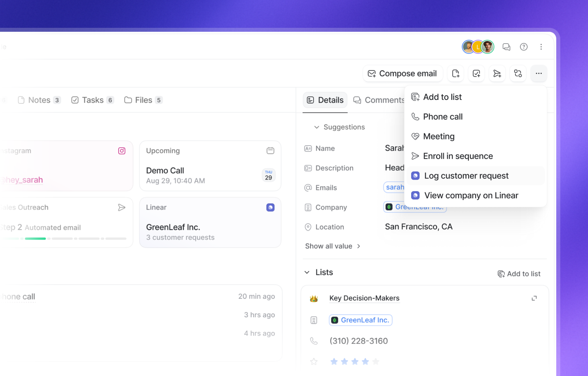
Task: Open the workflows icon beside the three-dot menu
Action: pos(518,73)
